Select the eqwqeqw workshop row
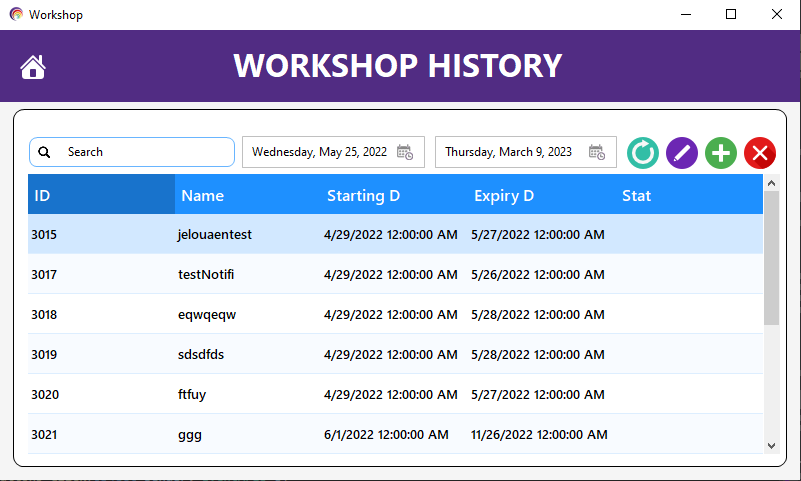801x481 pixels. (395, 315)
